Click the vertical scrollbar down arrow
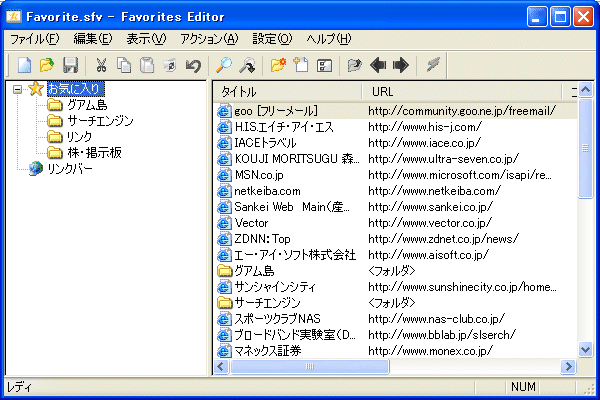 tap(585, 349)
